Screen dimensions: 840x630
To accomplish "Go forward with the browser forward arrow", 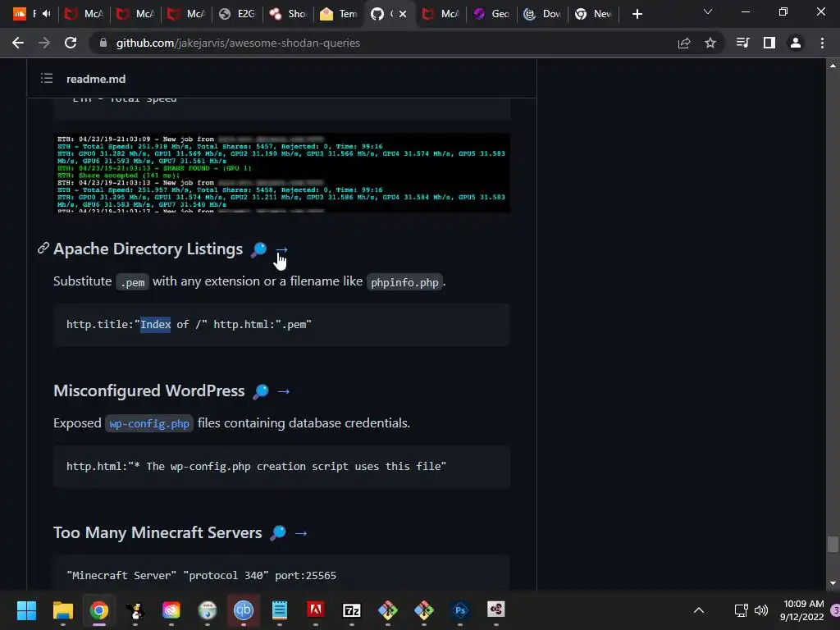I will (x=44, y=43).
